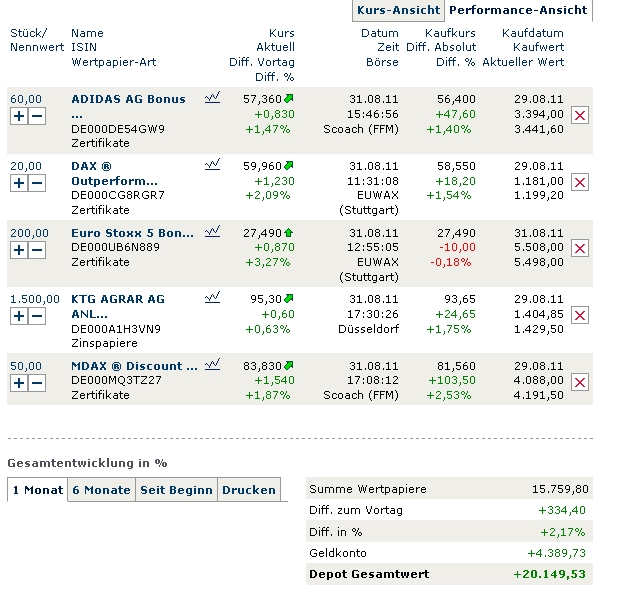Show 6 Monate performance tab
621x592 pixels.
[x=101, y=490]
